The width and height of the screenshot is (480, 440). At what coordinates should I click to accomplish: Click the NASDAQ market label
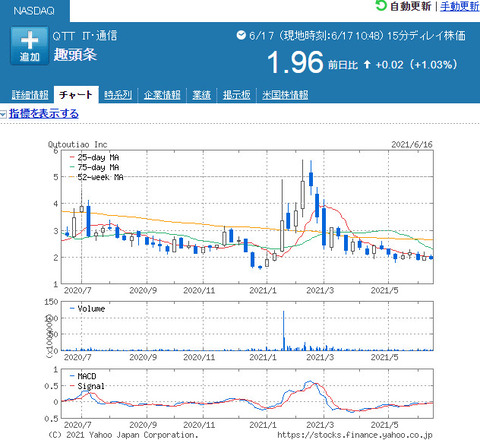click(34, 11)
